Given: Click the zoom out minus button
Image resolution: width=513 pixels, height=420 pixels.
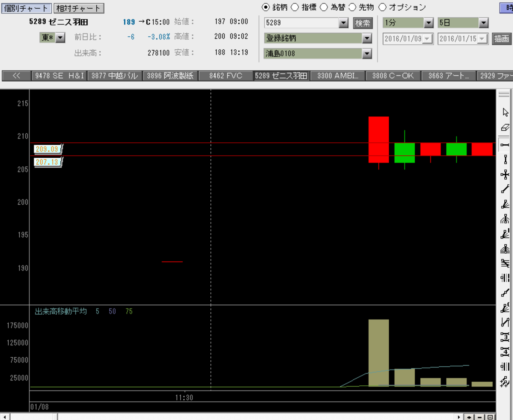Looking at the screenshot, I should [479, 417].
